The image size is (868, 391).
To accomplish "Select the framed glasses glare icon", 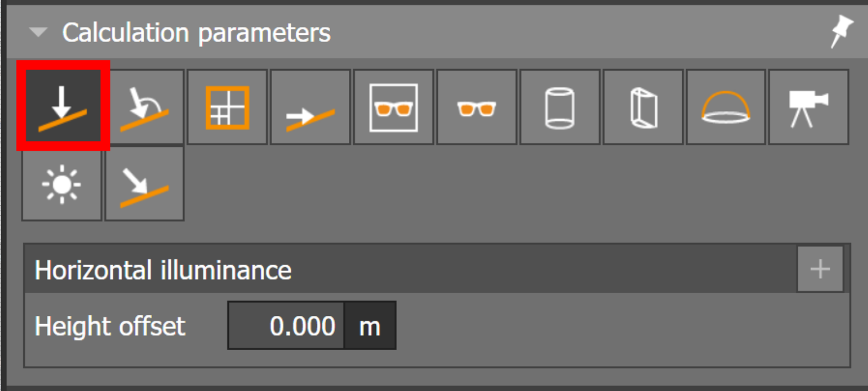I will (x=394, y=107).
